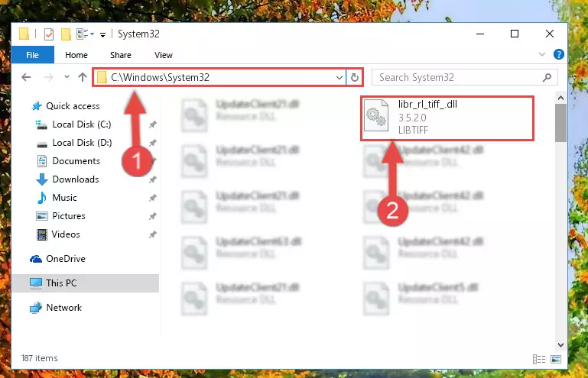588x378 pixels.
Task: Select the libr_rl_tiff_.dll file name
Action: [x=427, y=105]
